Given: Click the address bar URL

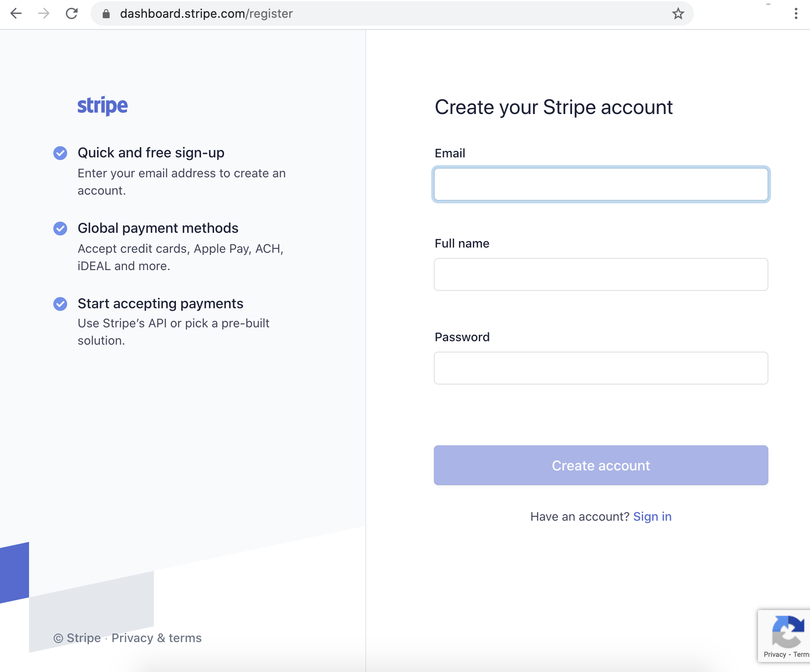Looking at the screenshot, I should [x=206, y=14].
